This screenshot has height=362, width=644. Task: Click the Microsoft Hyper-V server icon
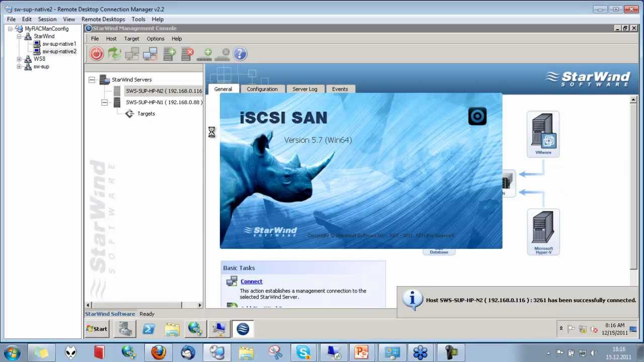[543, 231]
